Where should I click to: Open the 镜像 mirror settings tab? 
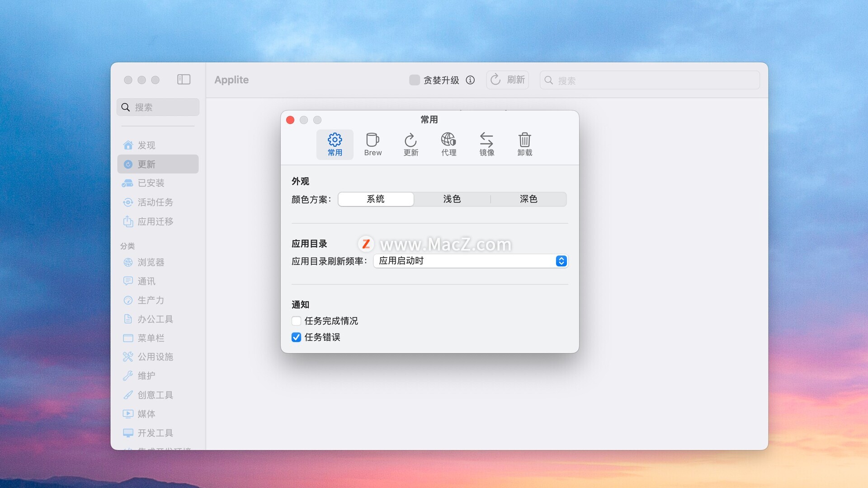486,144
